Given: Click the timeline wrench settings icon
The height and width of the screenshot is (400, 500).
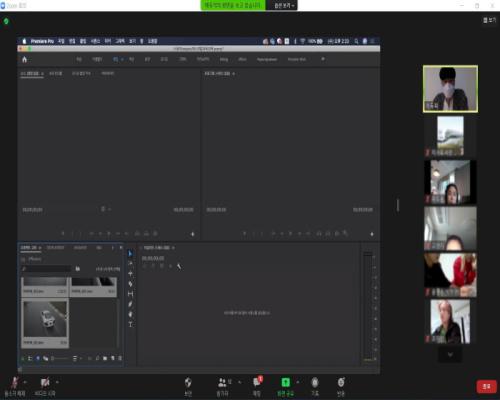Looking at the screenshot, I should click(179, 266).
